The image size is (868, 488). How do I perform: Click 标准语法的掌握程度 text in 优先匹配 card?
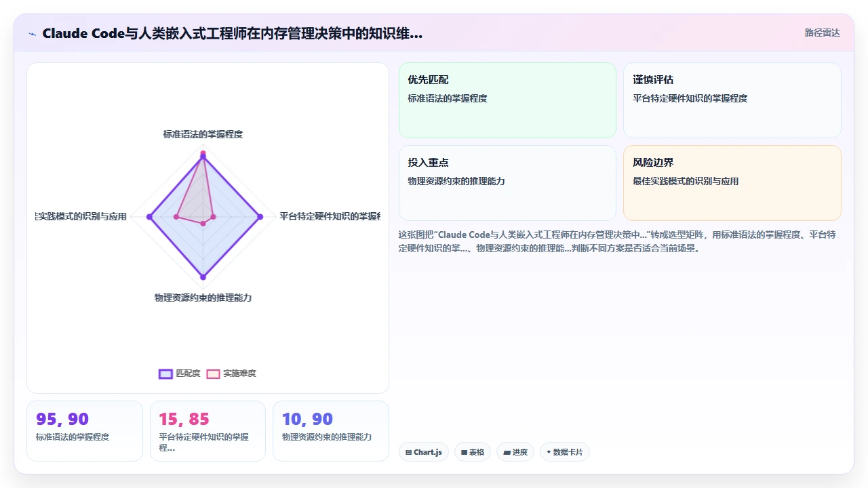point(448,98)
